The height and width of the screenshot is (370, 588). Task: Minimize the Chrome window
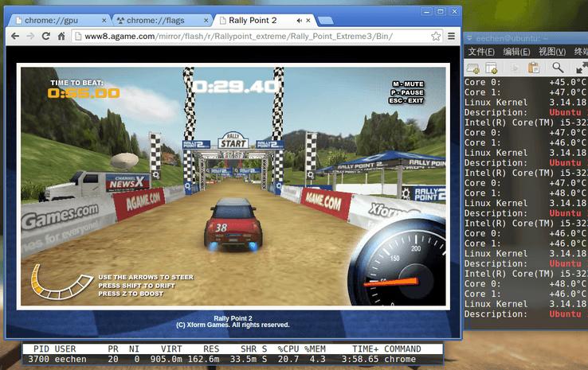pyautogui.click(x=426, y=12)
